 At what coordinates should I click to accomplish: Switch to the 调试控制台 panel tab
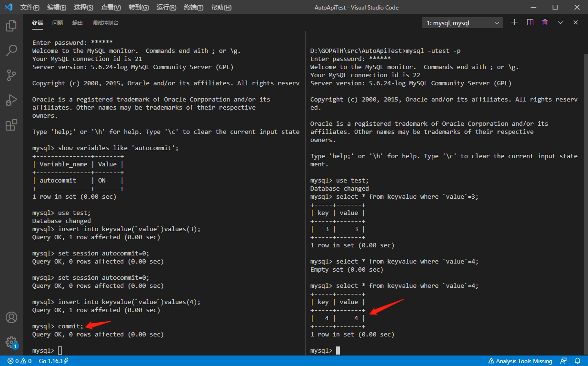(106, 23)
